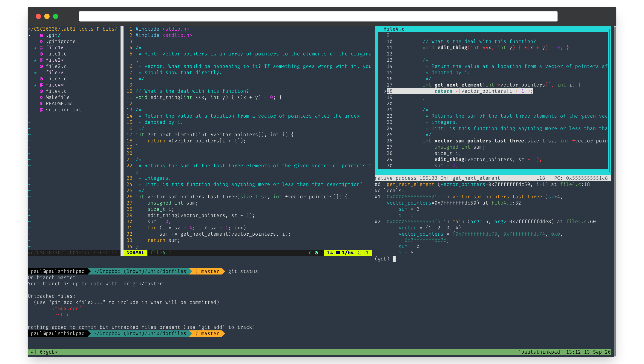Expand the .git folder arrow
The image size is (644, 364).
coord(29,35)
